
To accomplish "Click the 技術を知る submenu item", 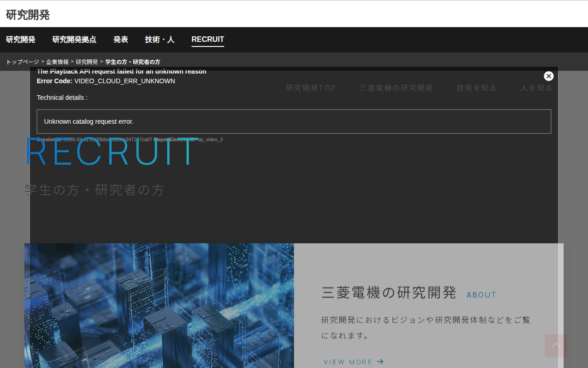I will (x=477, y=88).
